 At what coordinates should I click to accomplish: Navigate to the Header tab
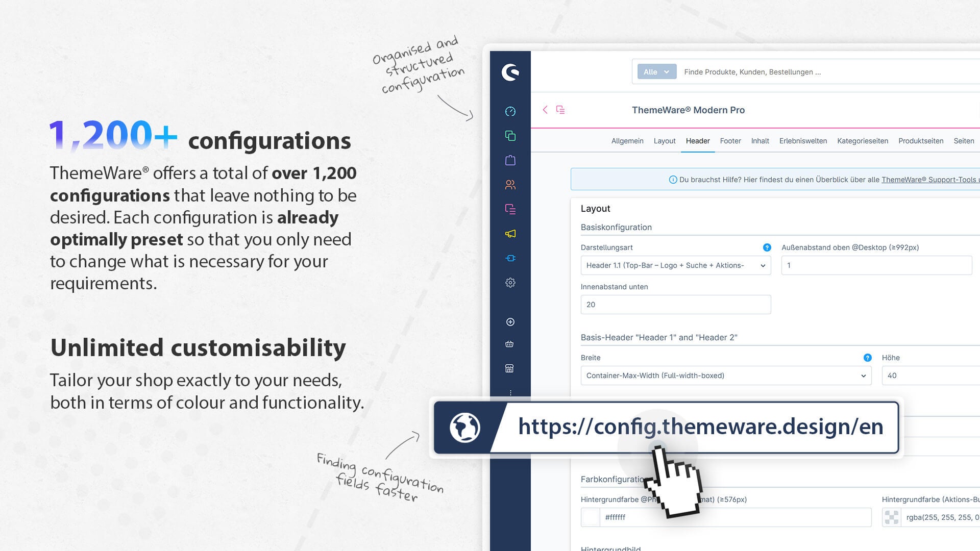pos(697,141)
